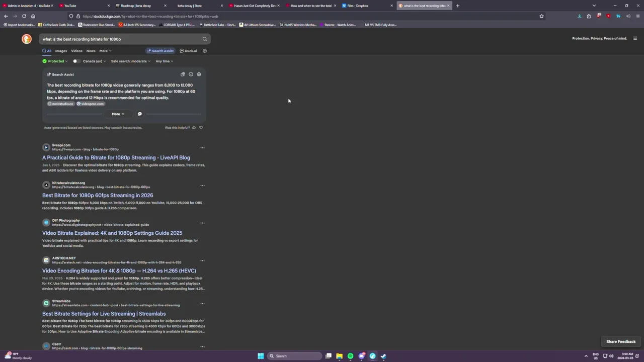Open Best Bitrate Settings Streamlabs result
This screenshot has width=644, height=362.
[x=104, y=314]
